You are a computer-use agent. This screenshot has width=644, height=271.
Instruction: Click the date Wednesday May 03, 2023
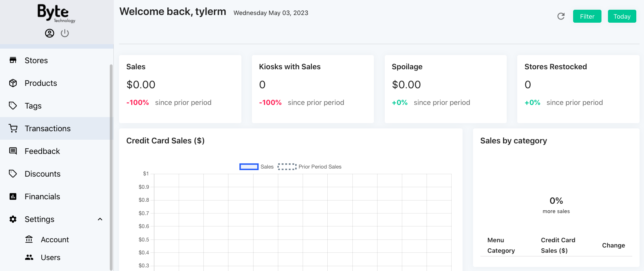(271, 13)
